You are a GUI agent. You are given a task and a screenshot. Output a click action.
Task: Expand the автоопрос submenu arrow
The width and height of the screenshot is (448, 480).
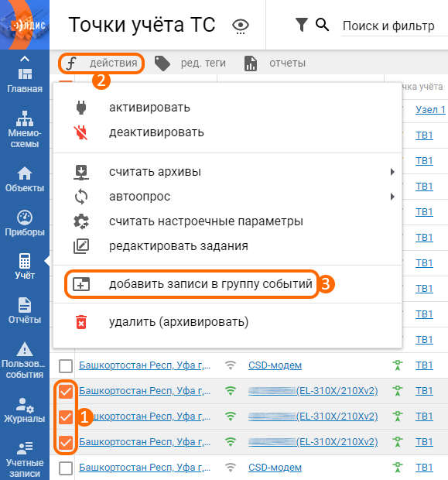point(392,197)
